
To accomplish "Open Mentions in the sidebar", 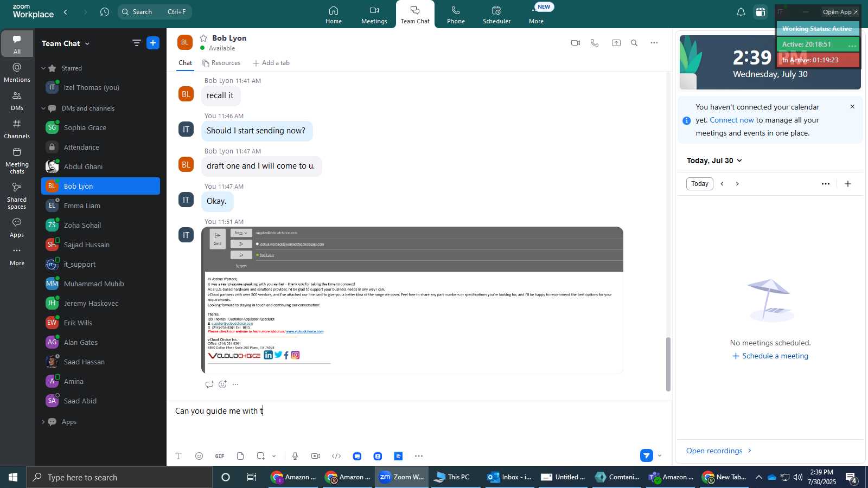I will pyautogui.click(x=17, y=73).
